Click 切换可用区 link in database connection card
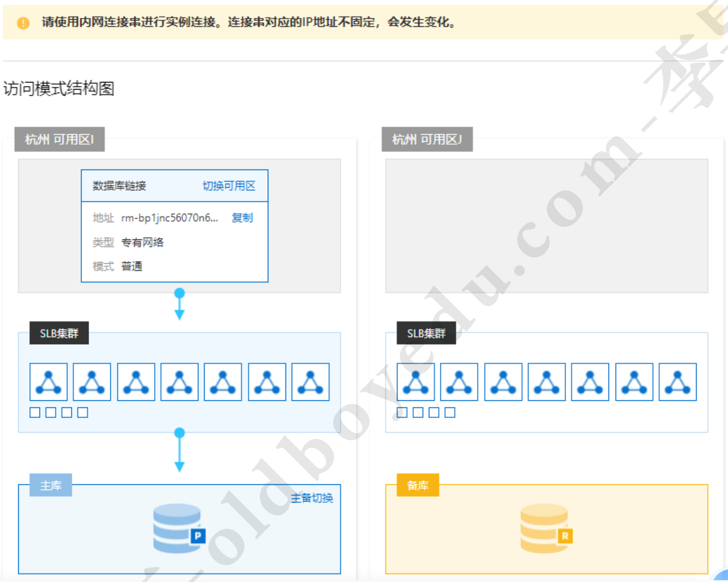This screenshot has width=728, height=582. pyautogui.click(x=229, y=186)
